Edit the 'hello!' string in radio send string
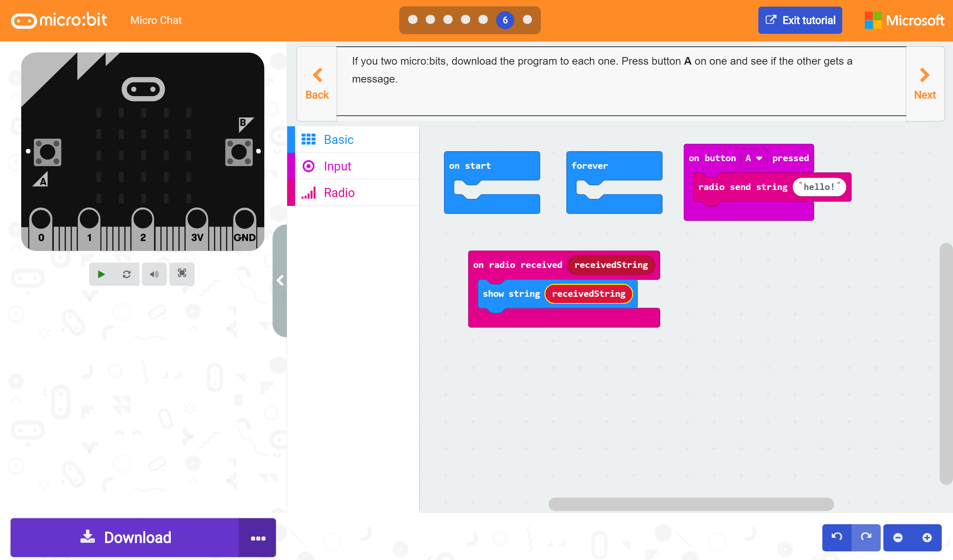 tap(819, 187)
